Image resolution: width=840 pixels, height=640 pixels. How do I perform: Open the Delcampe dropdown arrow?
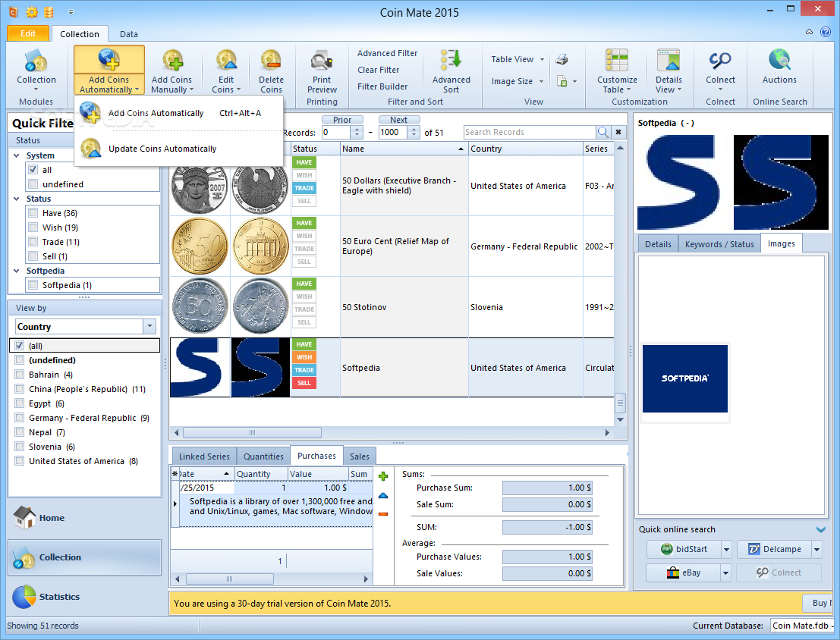coord(816,550)
